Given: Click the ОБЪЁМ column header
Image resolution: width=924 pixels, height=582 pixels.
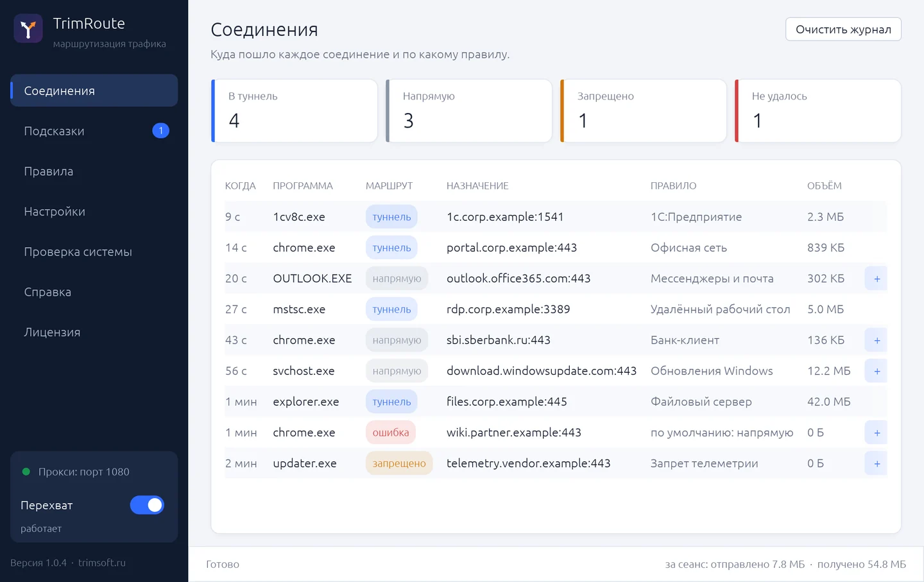Looking at the screenshot, I should point(825,186).
